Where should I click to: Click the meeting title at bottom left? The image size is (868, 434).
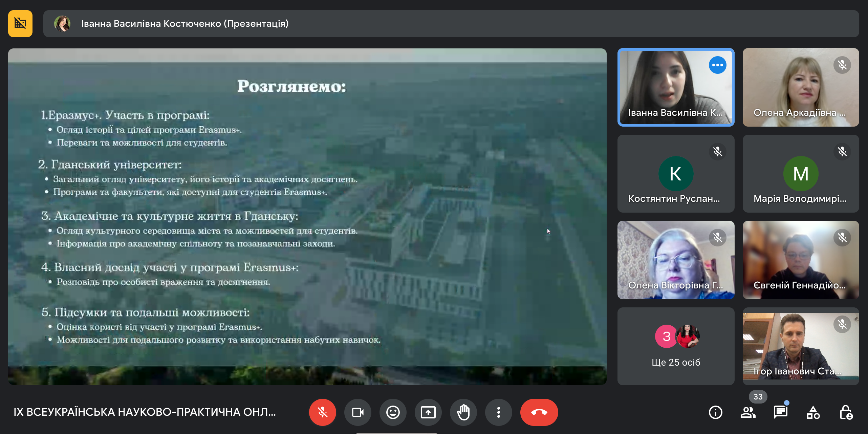point(145,412)
